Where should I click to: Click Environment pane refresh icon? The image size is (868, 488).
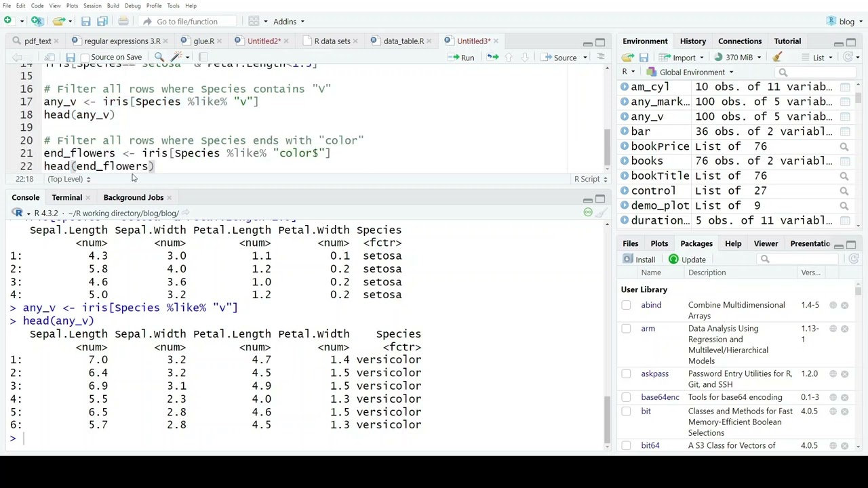[848, 57]
